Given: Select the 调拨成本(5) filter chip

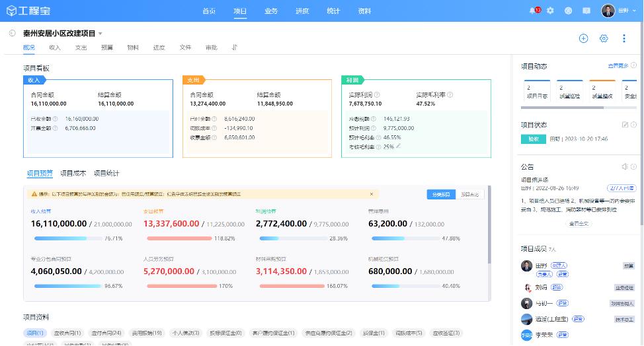Looking at the screenshot, I should [409, 333].
